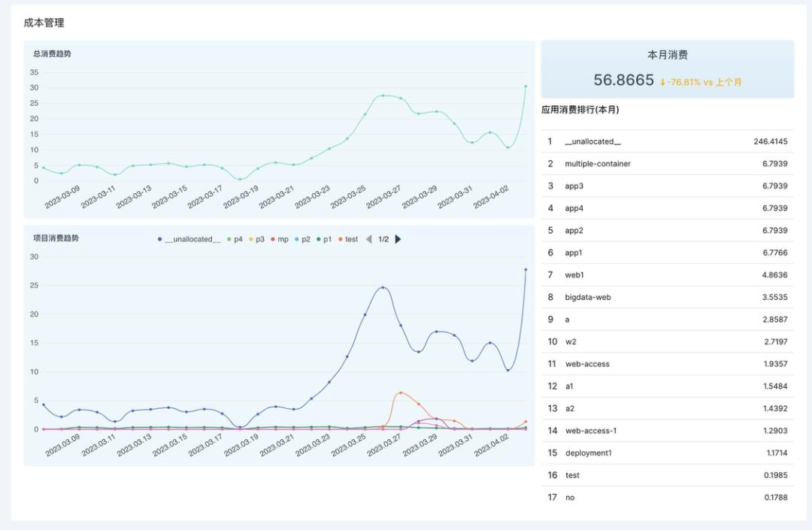Screen dimensions: 812x530
Task: Select the green p1 legend marker
Action: click(x=319, y=239)
